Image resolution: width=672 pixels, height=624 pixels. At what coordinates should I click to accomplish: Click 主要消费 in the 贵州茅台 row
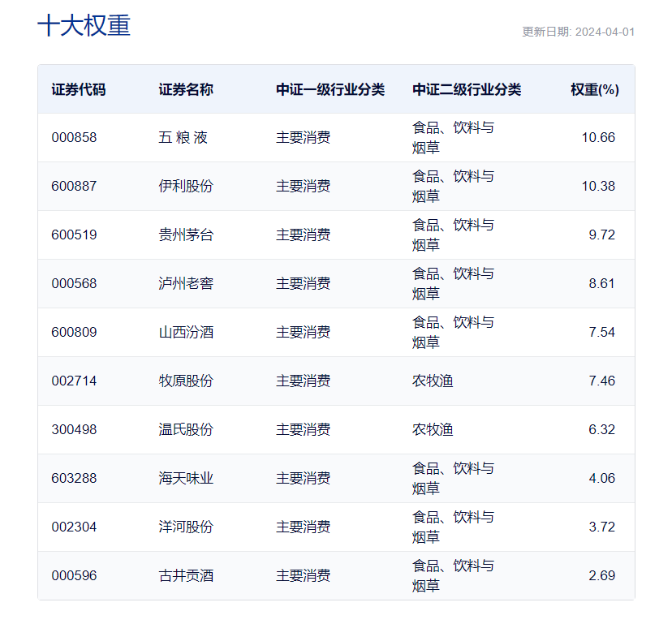303,235
